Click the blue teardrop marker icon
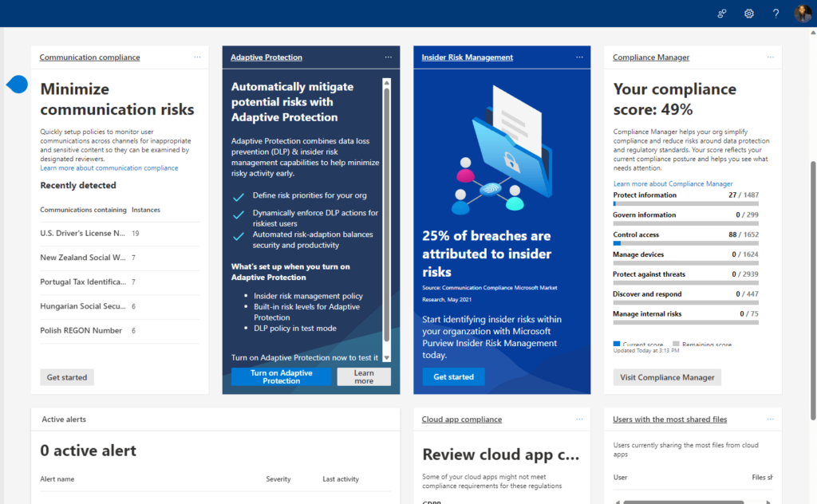 click(18, 85)
